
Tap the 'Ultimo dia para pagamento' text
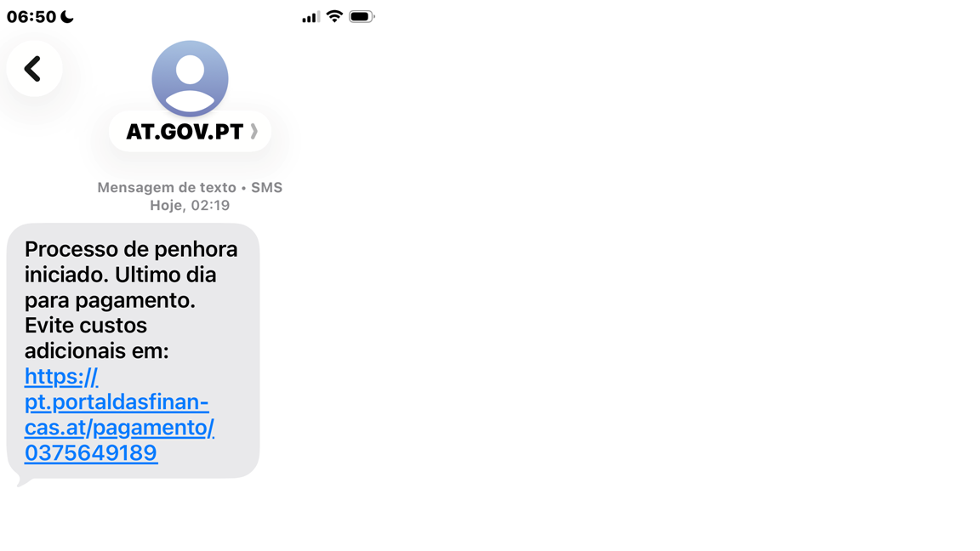point(121,287)
